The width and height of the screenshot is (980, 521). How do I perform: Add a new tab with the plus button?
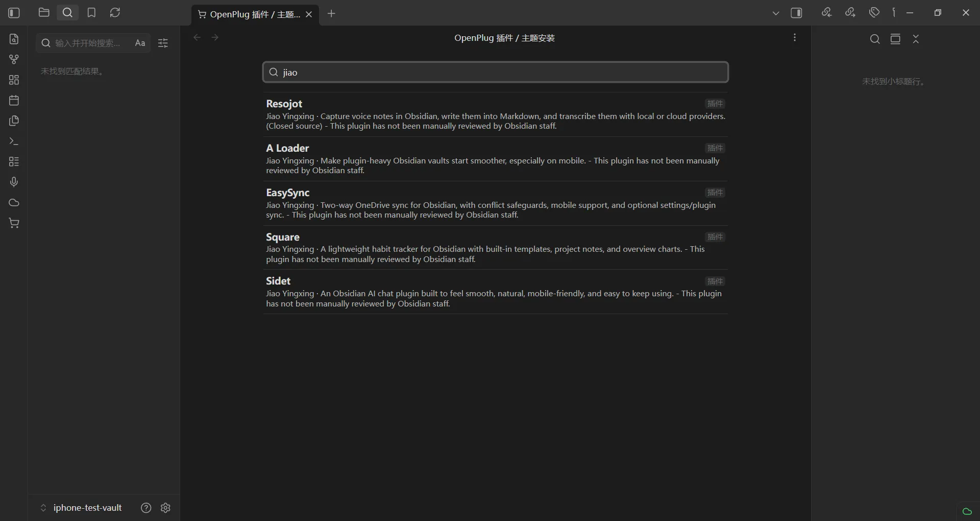click(331, 14)
